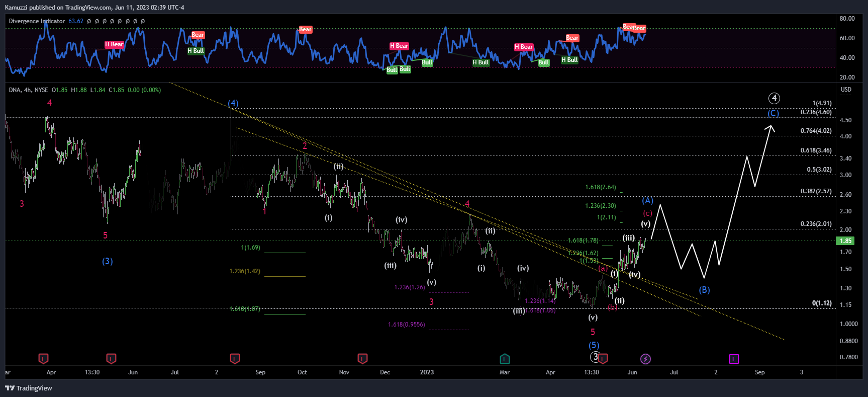
Task: Select the red (a) wave label
Action: 603,268
